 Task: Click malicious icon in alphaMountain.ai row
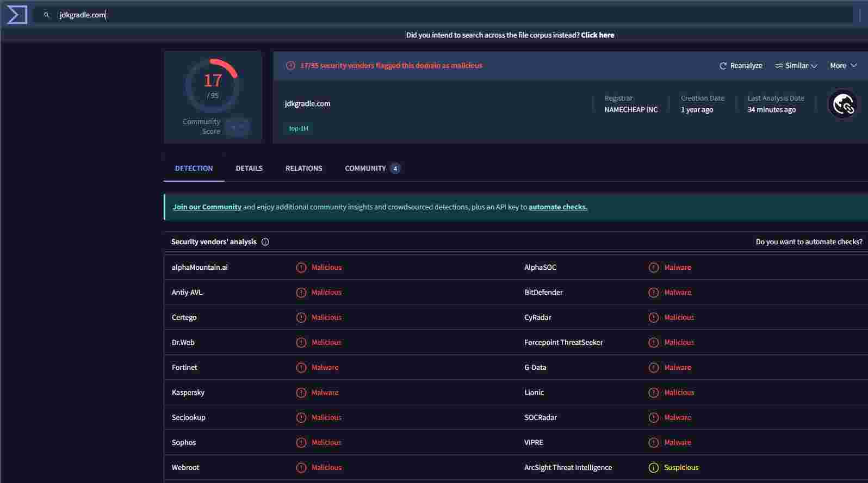pyautogui.click(x=301, y=268)
